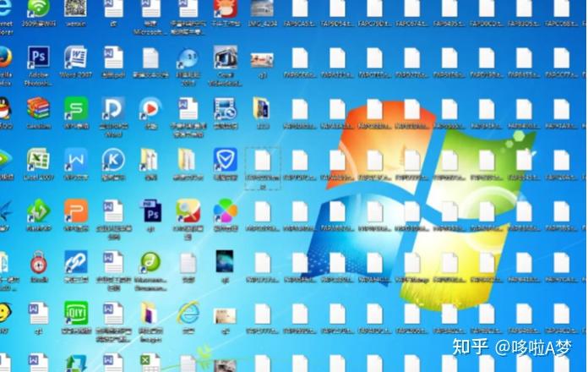This screenshot has height=372, width=588.
Task: Launch the green iQIYI shortcut
Action: tap(76, 313)
